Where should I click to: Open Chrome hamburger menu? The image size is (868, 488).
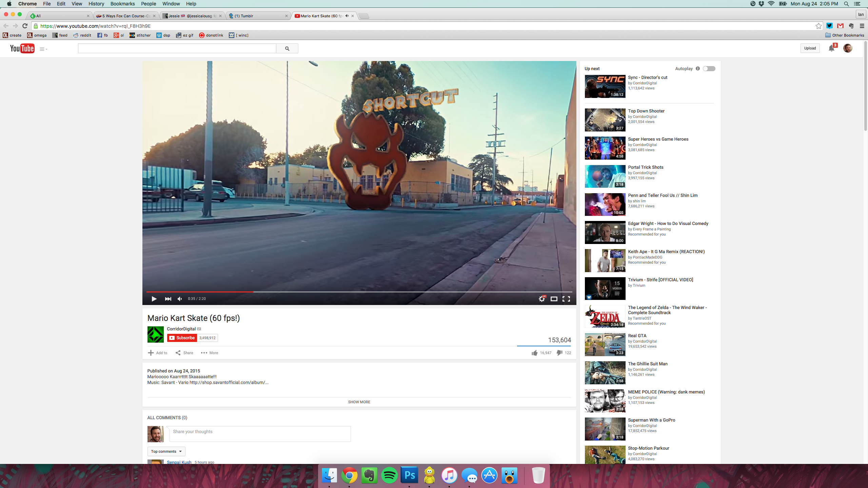coord(862,26)
